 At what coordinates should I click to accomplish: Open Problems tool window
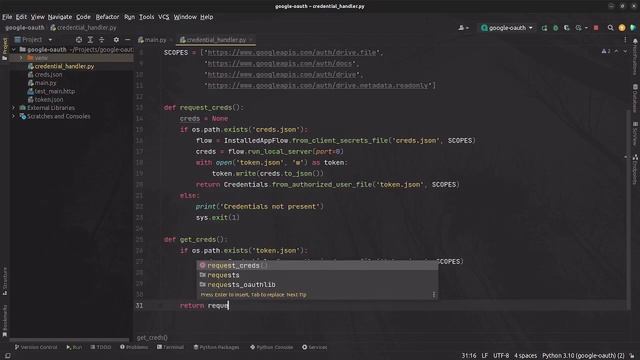pyautogui.click(x=134, y=347)
